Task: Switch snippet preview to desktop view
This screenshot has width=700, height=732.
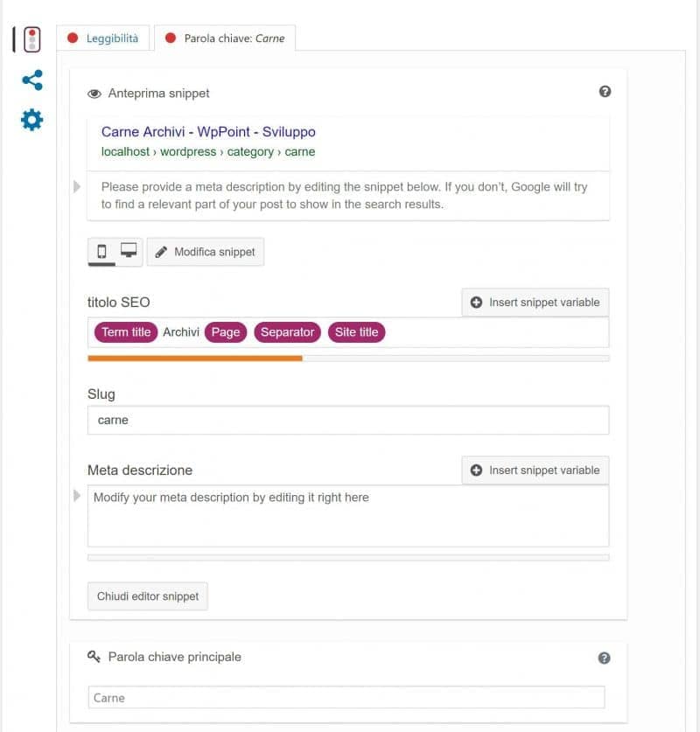Action: pyautogui.click(x=129, y=250)
